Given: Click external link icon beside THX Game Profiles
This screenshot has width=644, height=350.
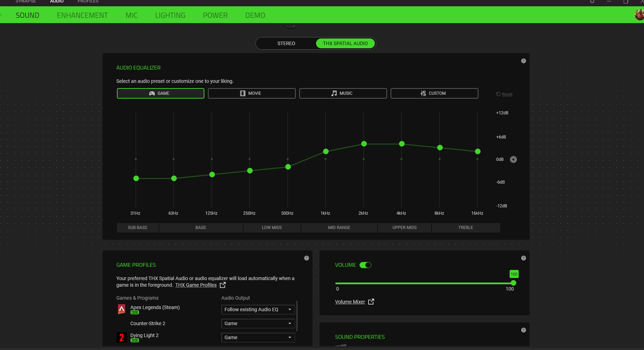Looking at the screenshot, I should 223,285.
